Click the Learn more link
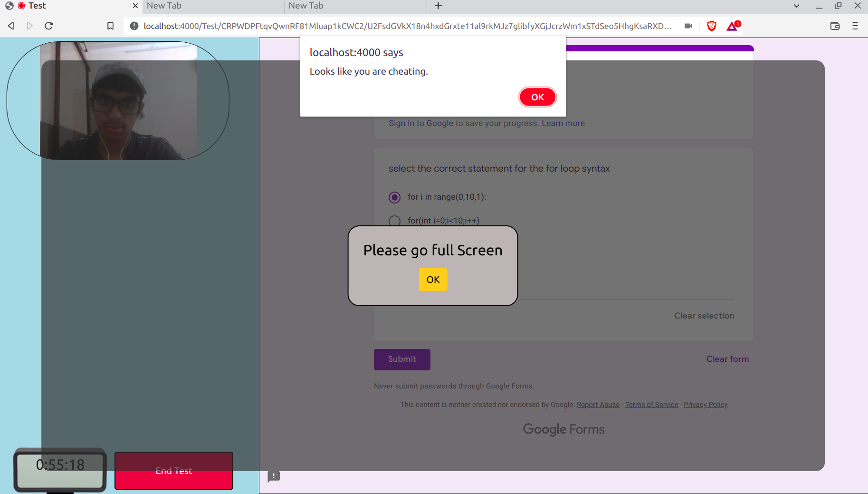This screenshot has width=868, height=494. [x=563, y=123]
